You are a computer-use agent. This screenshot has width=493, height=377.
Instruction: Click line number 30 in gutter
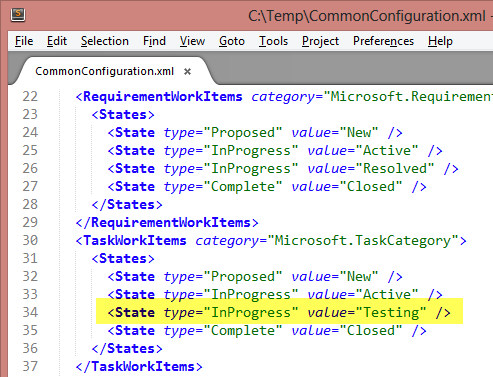point(30,241)
